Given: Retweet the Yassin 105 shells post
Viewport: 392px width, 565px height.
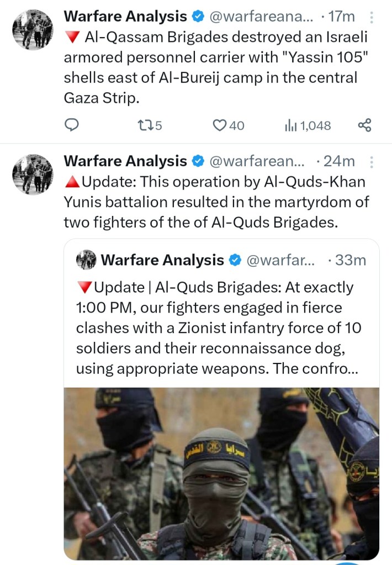Looking at the screenshot, I should 149,126.
